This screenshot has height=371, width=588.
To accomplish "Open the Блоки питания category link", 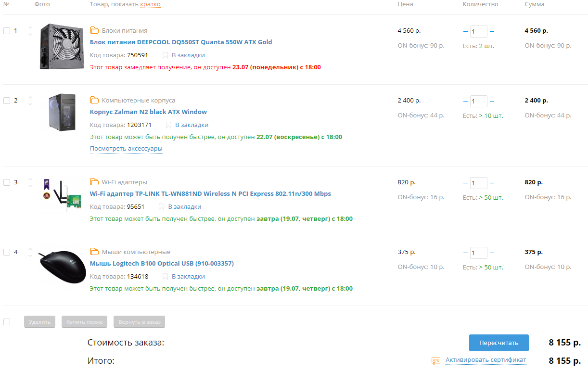I will tap(125, 30).
